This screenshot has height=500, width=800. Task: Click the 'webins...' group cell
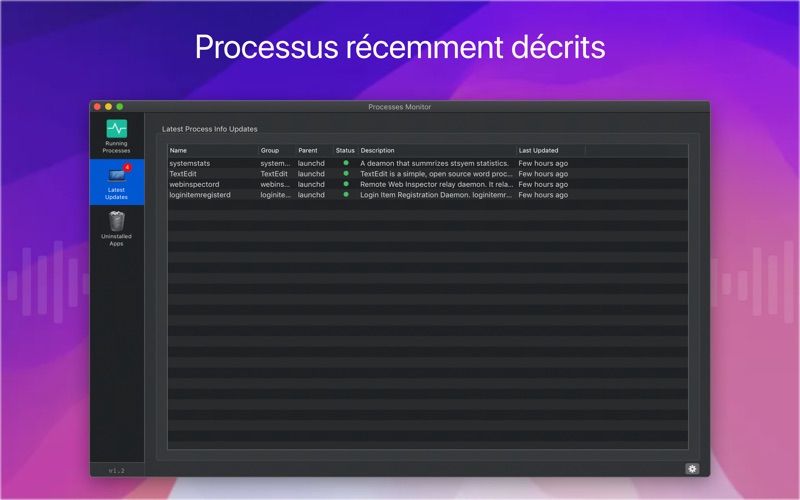(275, 184)
